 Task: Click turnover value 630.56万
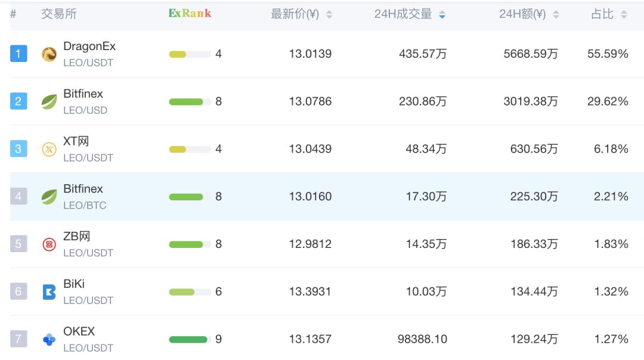pyautogui.click(x=534, y=149)
